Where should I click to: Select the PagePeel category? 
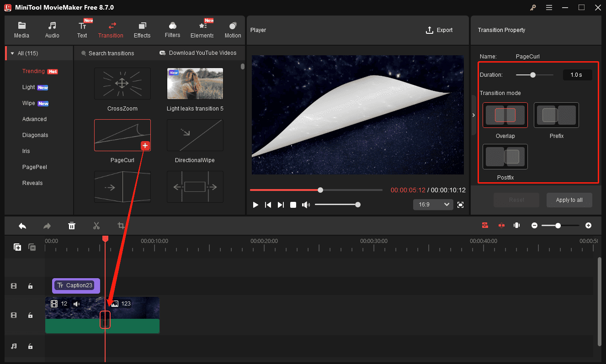(x=35, y=167)
